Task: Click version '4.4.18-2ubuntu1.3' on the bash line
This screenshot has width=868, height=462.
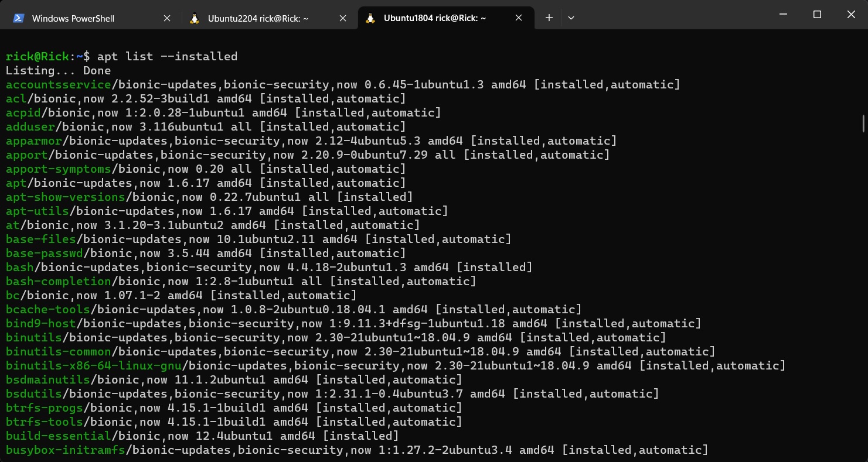Action: click(347, 268)
